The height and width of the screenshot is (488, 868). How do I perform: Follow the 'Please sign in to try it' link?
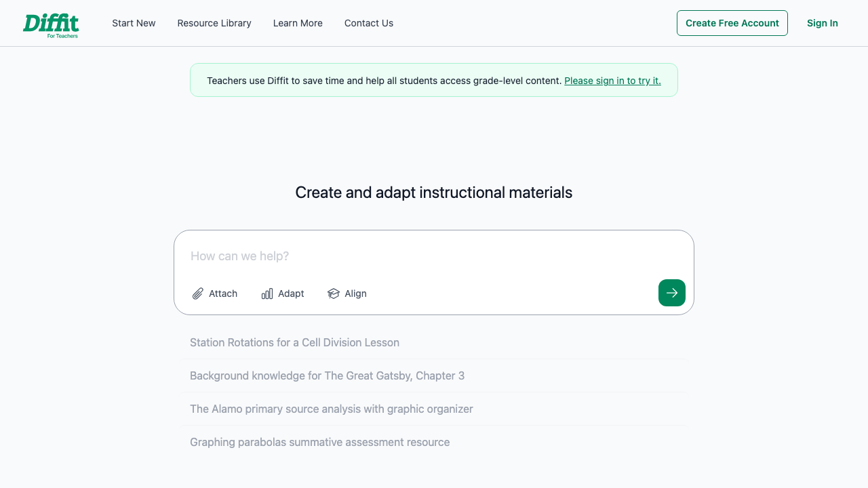pos(612,81)
